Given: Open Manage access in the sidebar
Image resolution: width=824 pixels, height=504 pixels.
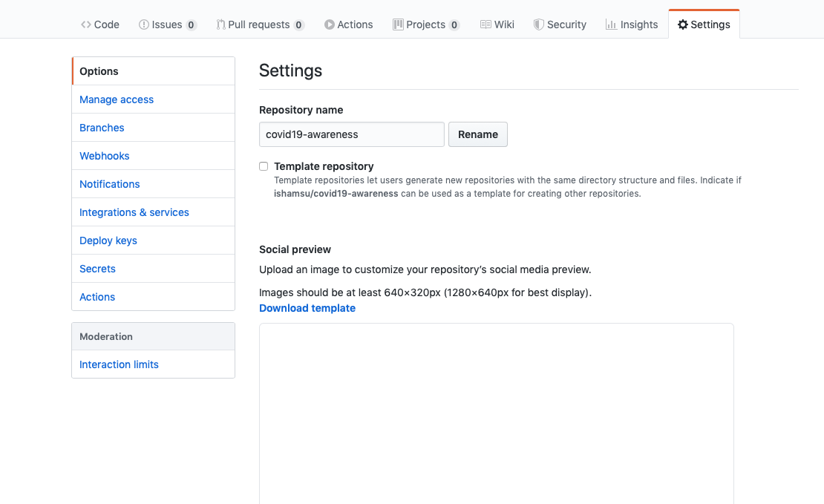Looking at the screenshot, I should (x=116, y=99).
